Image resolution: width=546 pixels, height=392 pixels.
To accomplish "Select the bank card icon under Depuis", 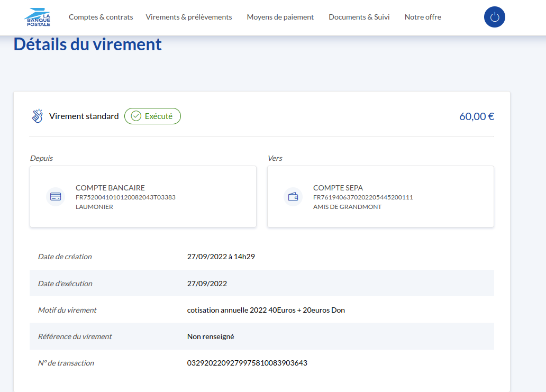I will tap(56, 197).
